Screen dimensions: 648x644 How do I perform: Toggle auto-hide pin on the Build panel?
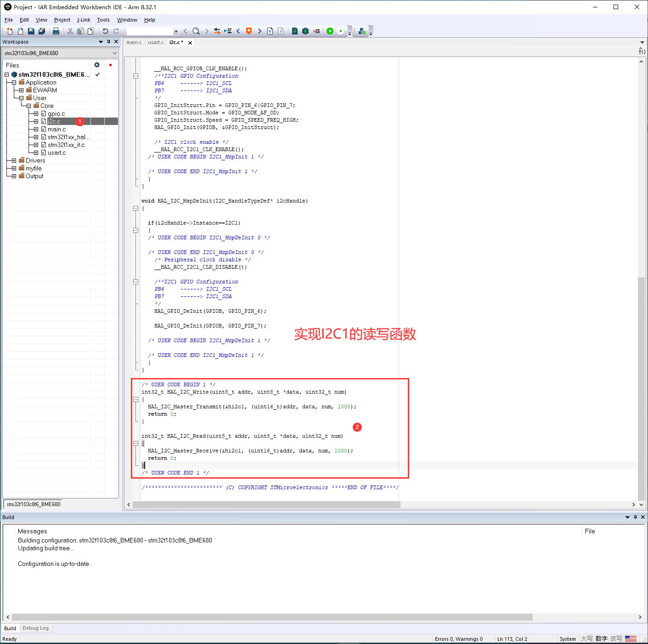pos(635,517)
